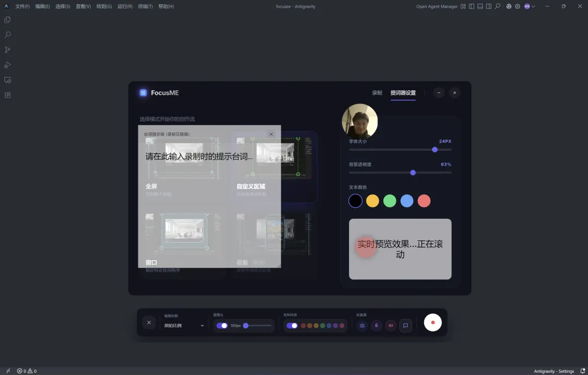Click the microphone device icon in bottom toolbar
Image resolution: width=588 pixels, height=375 pixels.
[x=377, y=325]
